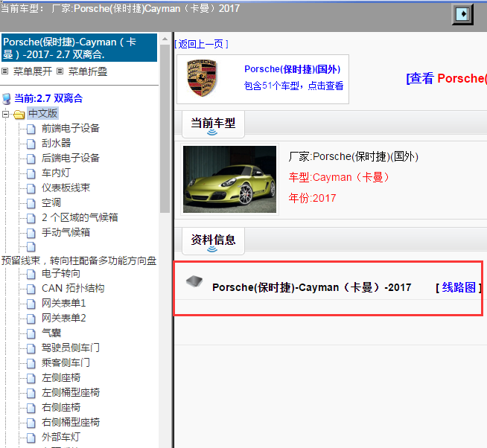Open 电子转向 in the tree
487x448 pixels.
coord(61,274)
